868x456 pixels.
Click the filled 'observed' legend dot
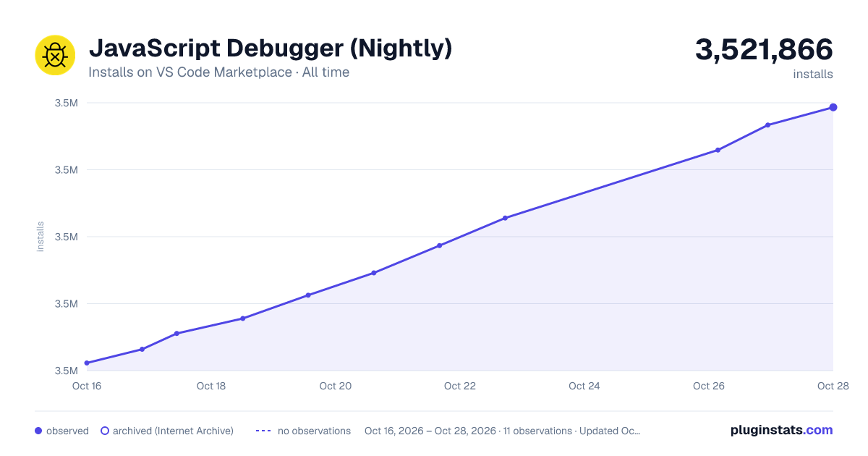[38, 431]
